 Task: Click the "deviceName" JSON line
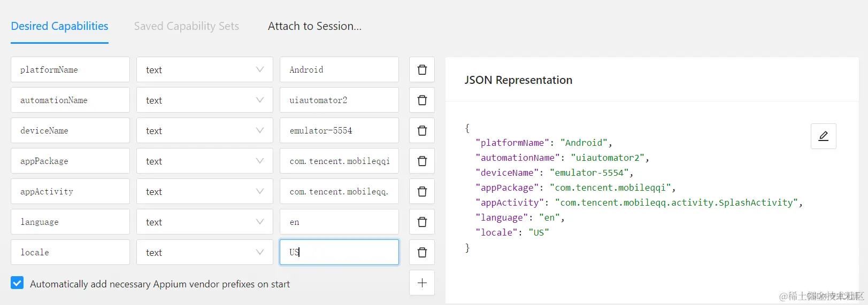[x=554, y=173]
